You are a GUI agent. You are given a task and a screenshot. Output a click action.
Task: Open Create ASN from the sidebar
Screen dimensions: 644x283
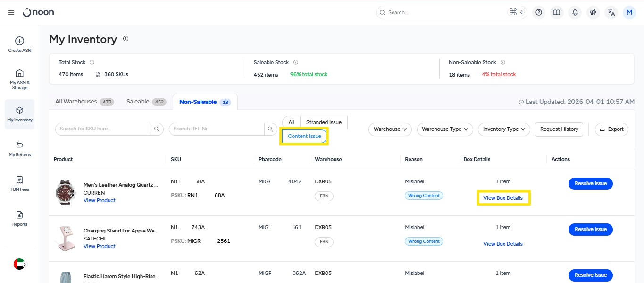point(19,45)
